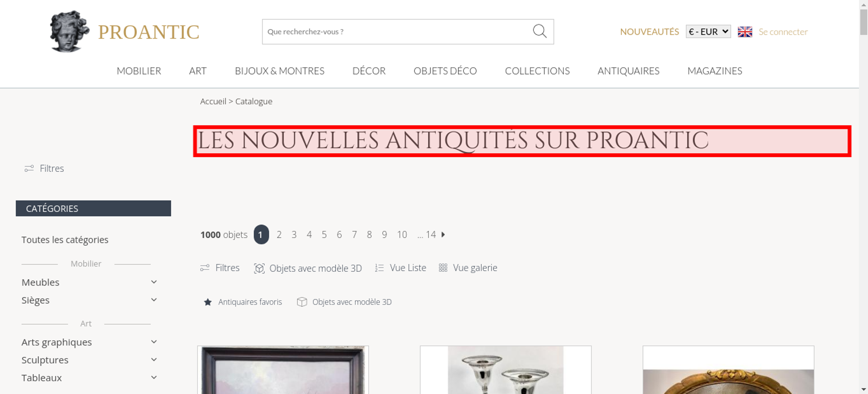Focus the Que recherchez-vous search field
868x394 pixels.
(397, 32)
